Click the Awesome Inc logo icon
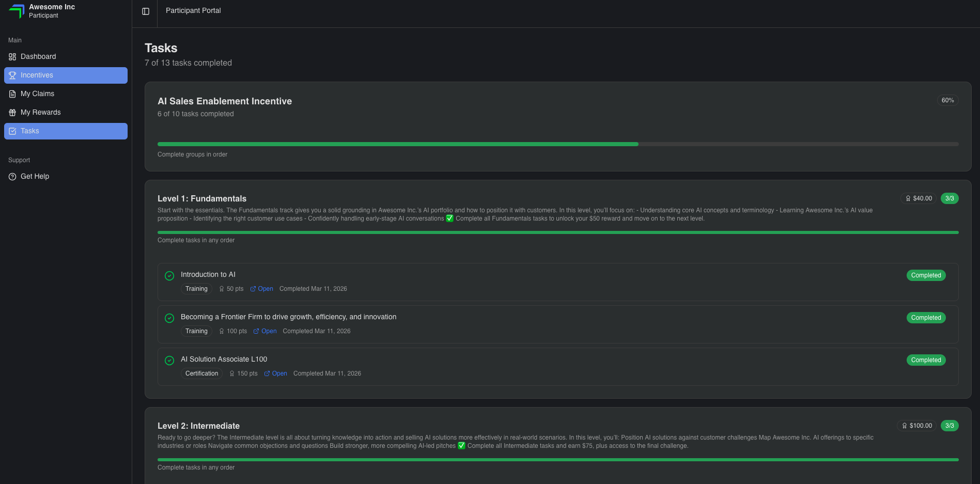980x484 pixels. point(17,11)
